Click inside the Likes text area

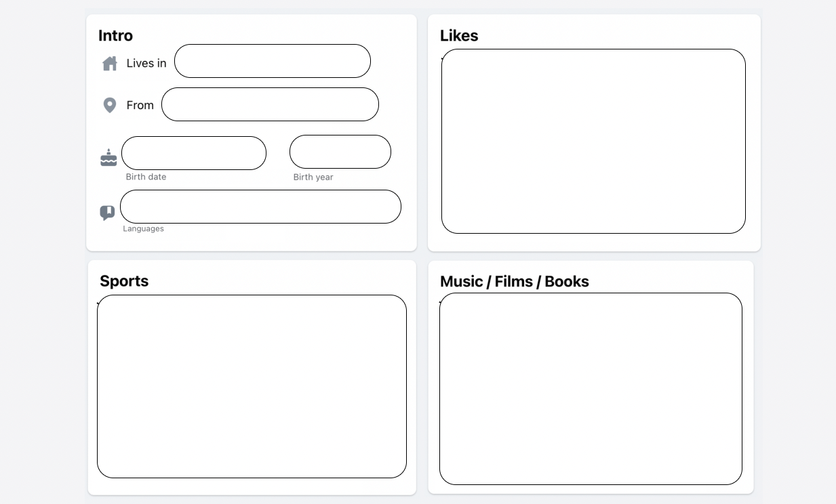[593, 140]
